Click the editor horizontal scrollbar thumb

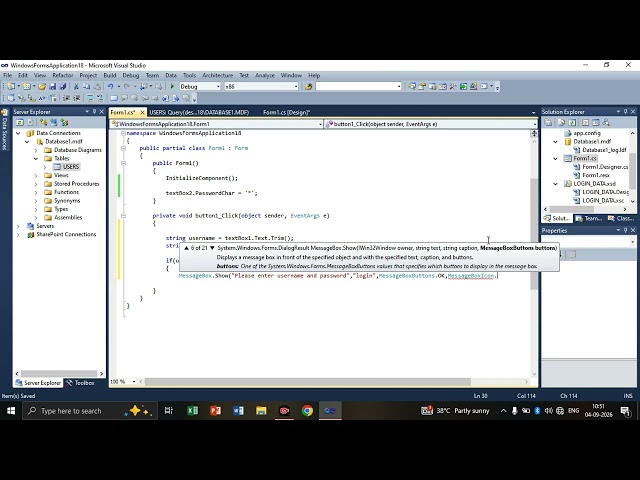pos(308,382)
